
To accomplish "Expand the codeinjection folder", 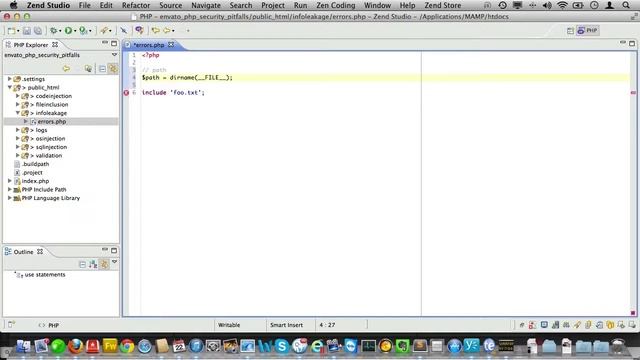I will [18, 96].
